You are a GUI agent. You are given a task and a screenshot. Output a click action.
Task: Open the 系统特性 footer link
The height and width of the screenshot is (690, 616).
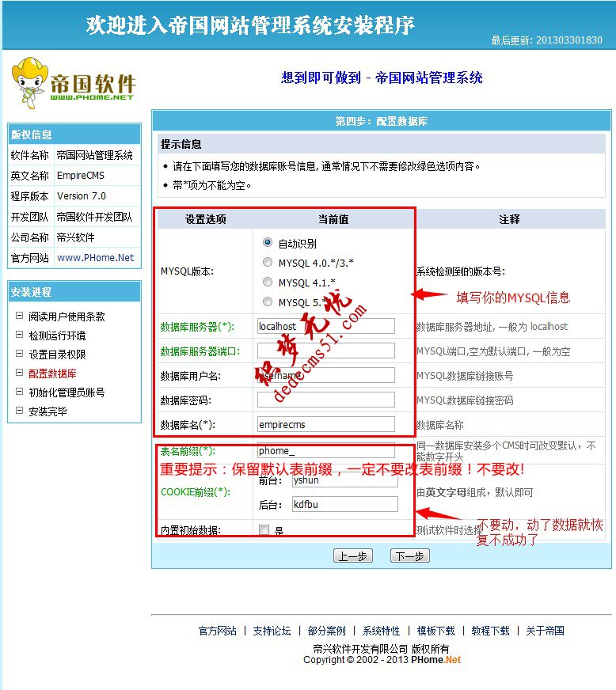pos(382,631)
